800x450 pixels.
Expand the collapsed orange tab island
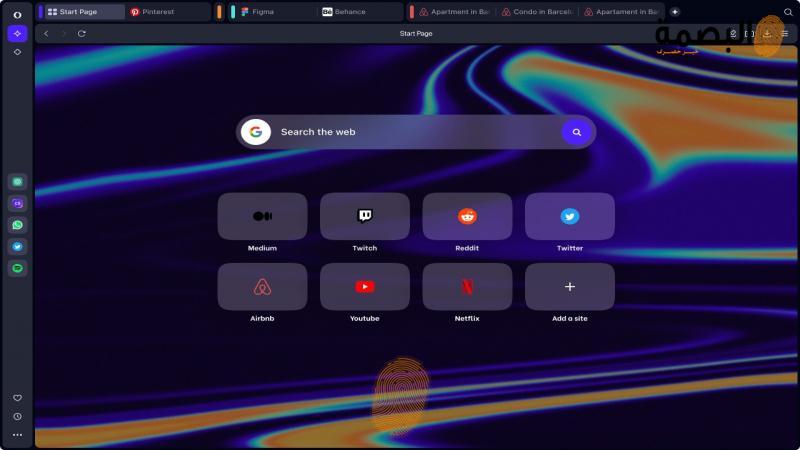click(x=219, y=12)
